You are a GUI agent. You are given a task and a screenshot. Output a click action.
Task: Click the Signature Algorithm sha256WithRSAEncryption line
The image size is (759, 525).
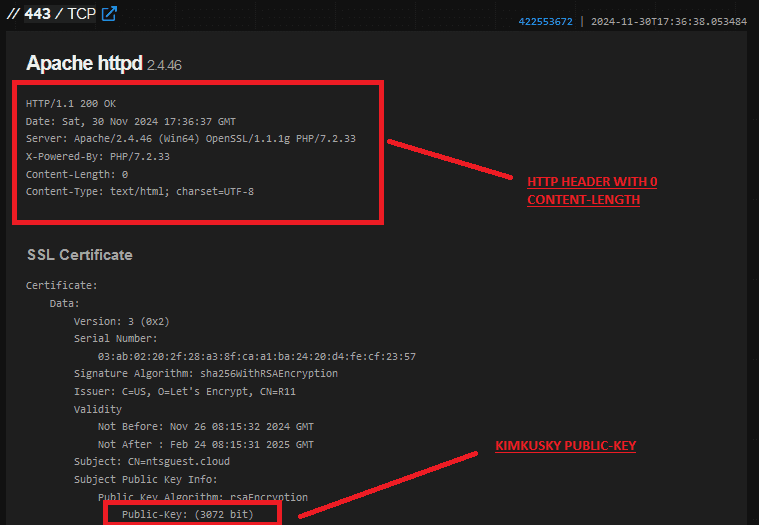[205, 373]
